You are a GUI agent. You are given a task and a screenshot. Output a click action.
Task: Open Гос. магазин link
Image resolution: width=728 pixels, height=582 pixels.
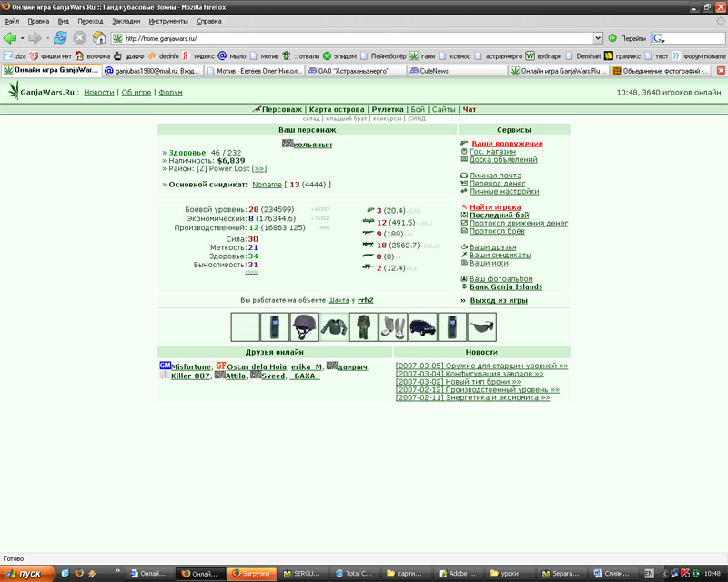(492, 151)
